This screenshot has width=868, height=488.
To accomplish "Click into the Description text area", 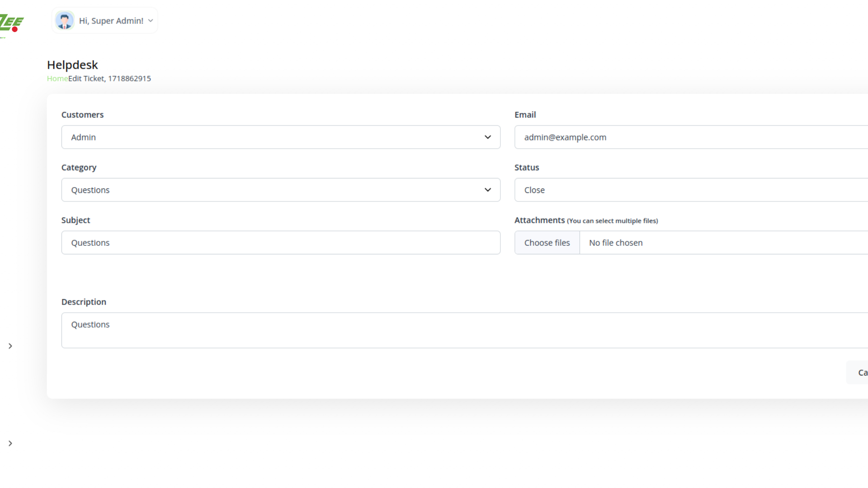I will (x=452, y=330).
